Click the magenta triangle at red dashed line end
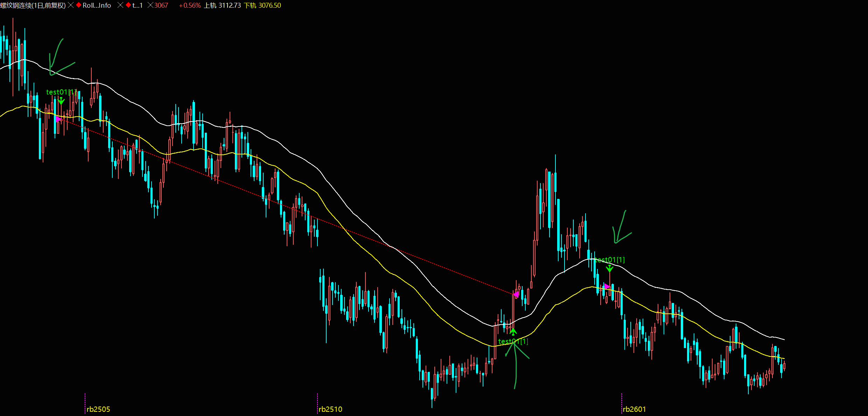Viewport: 868px width, 416px height. [516, 294]
